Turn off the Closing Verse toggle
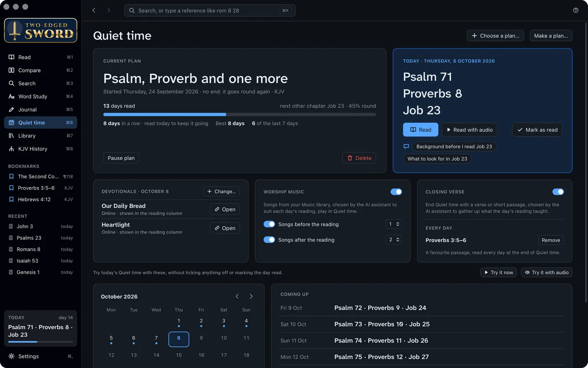588x368 pixels. tap(558, 192)
